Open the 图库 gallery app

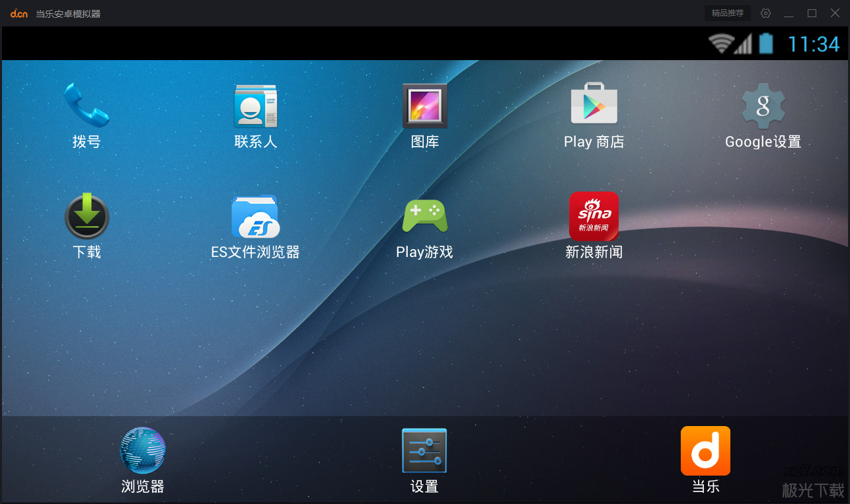tap(424, 106)
